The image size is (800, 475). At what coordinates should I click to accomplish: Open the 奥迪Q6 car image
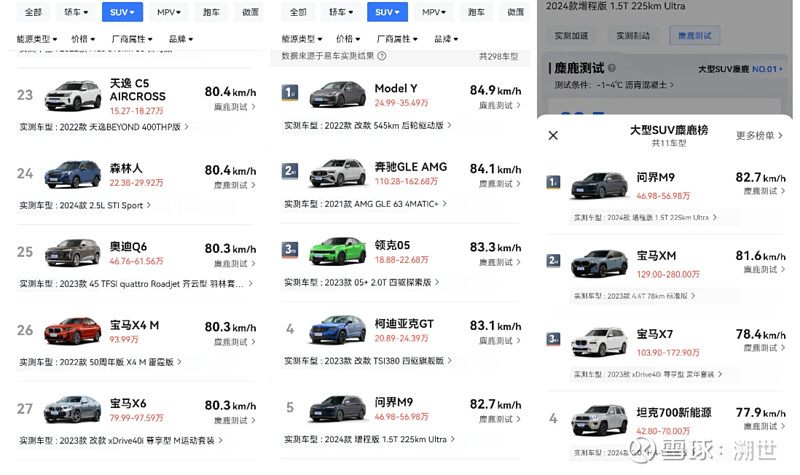pyautogui.click(x=72, y=253)
